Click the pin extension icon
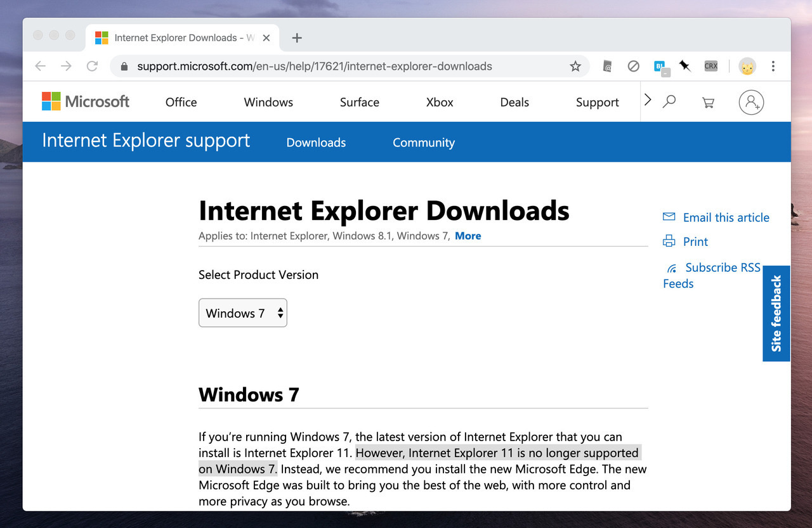Image resolution: width=812 pixels, height=528 pixels. point(685,66)
